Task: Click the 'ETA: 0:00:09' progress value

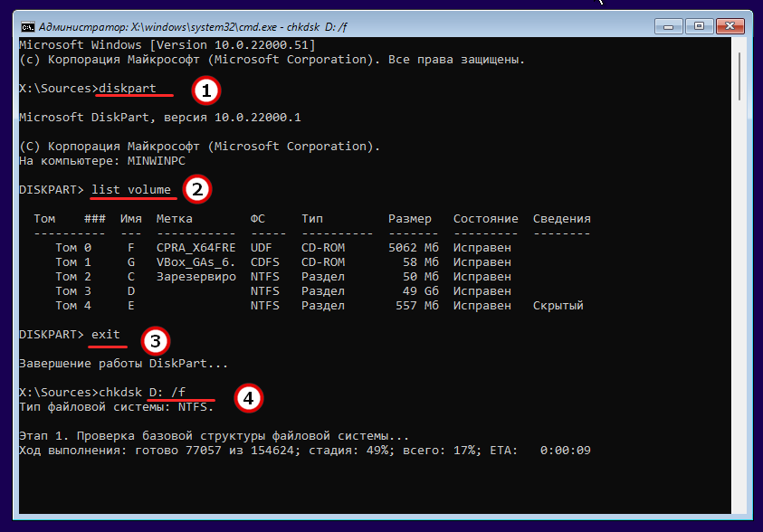Action: click(540, 451)
